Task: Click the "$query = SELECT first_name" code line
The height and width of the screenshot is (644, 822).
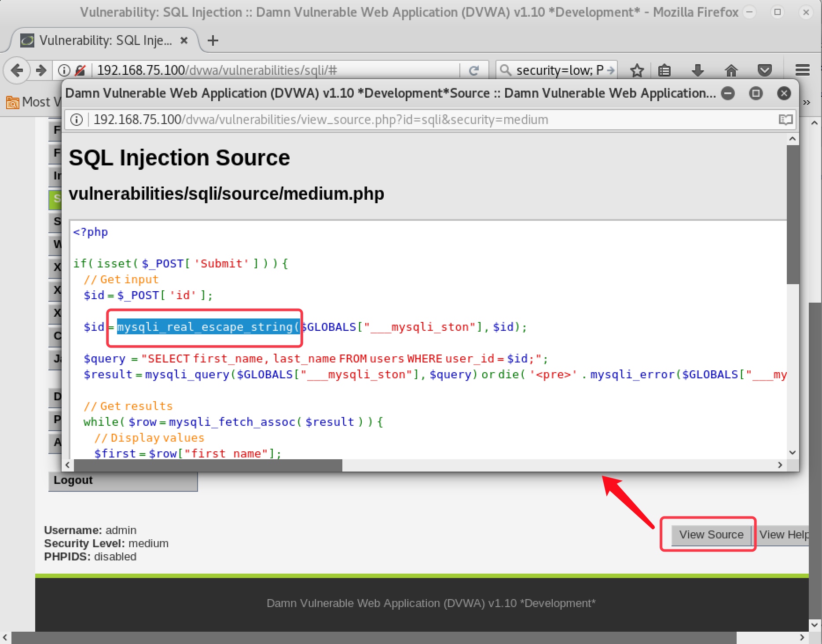Action: click(316, 359)
